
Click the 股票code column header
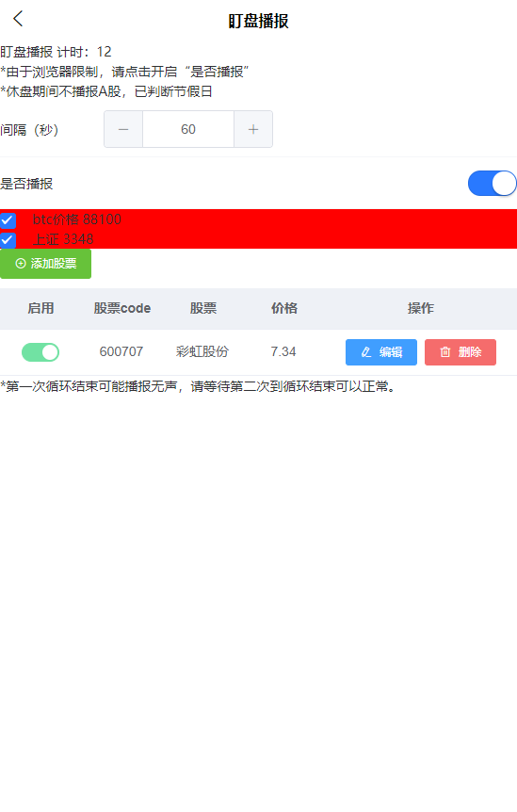click(122, 308)
